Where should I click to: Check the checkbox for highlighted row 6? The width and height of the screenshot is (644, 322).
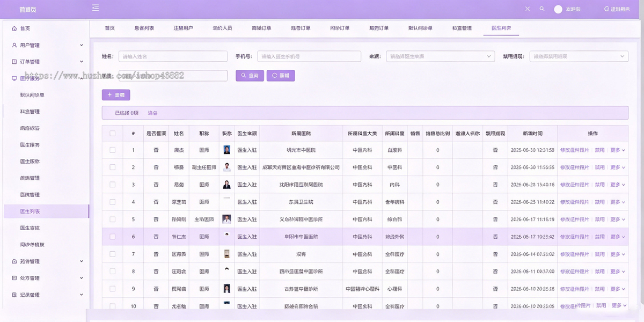click(112, 237)
